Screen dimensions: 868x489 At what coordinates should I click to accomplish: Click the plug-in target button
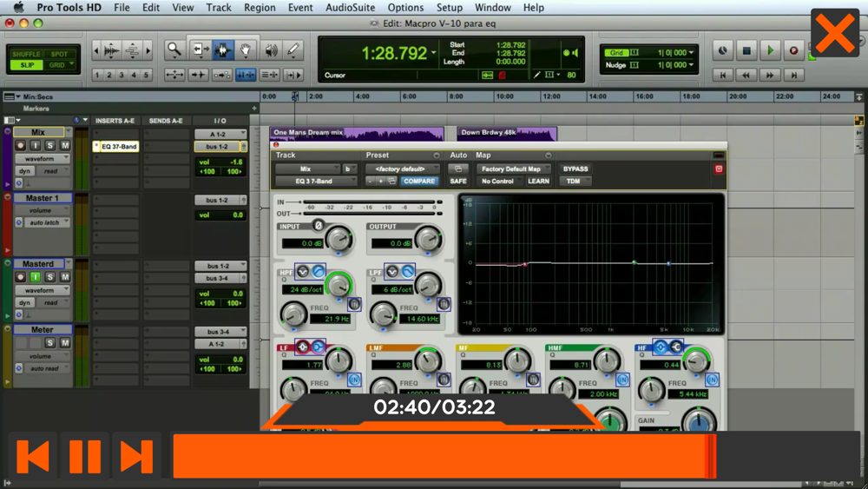click(x=719, y=169)
